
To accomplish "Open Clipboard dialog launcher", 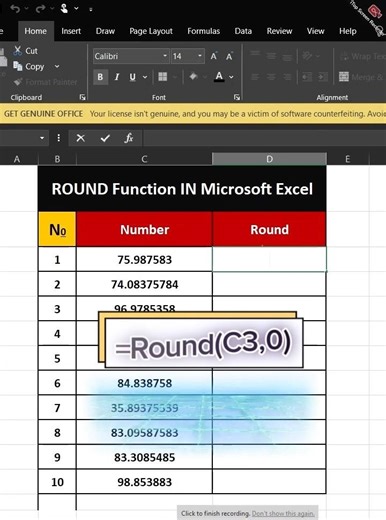I will point(82,97).
